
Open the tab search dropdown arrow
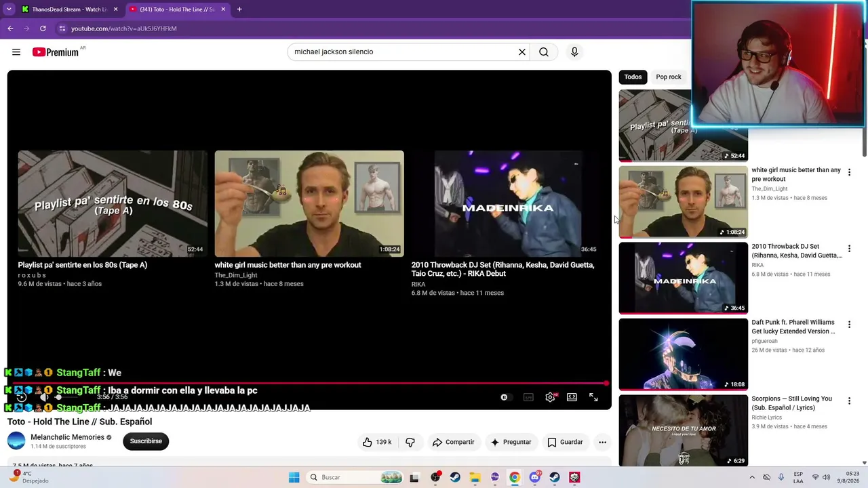9,9
